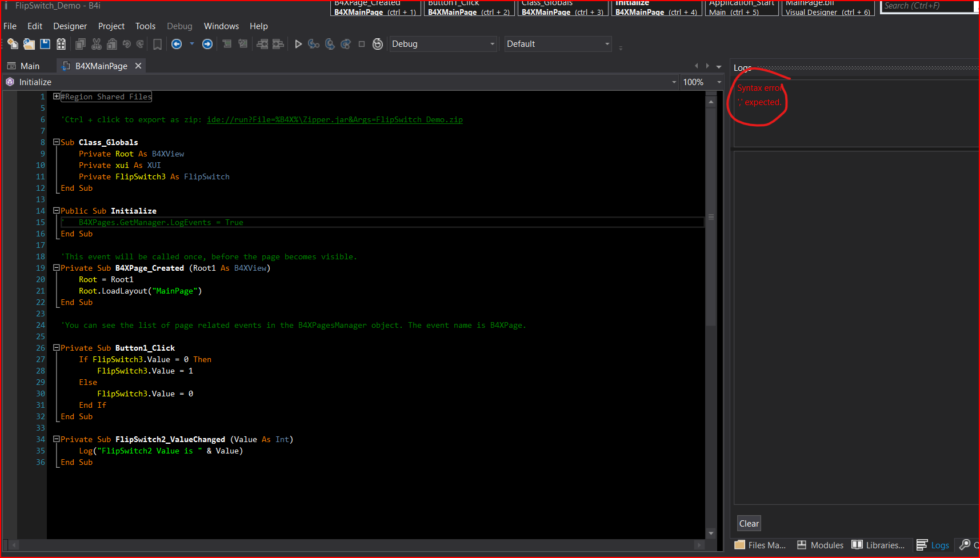
Task: Expand the Region Shared Files block
Action: coord(57,97)
